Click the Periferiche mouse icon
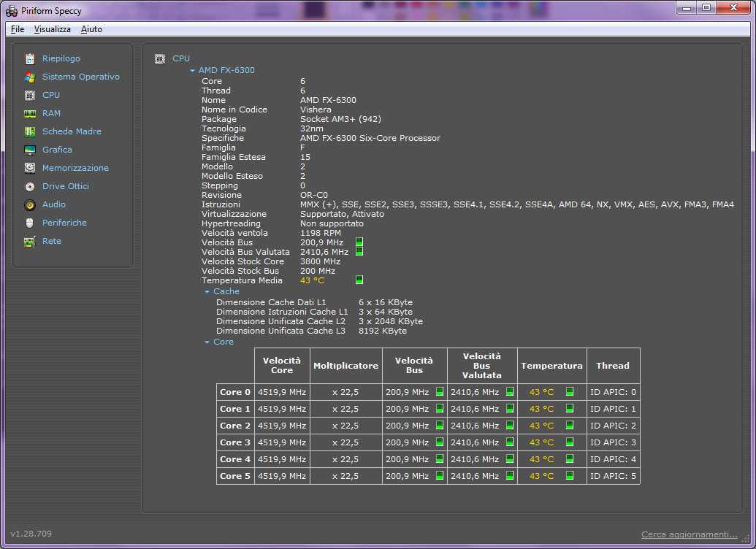756x549 pixels. click(30, 223)
